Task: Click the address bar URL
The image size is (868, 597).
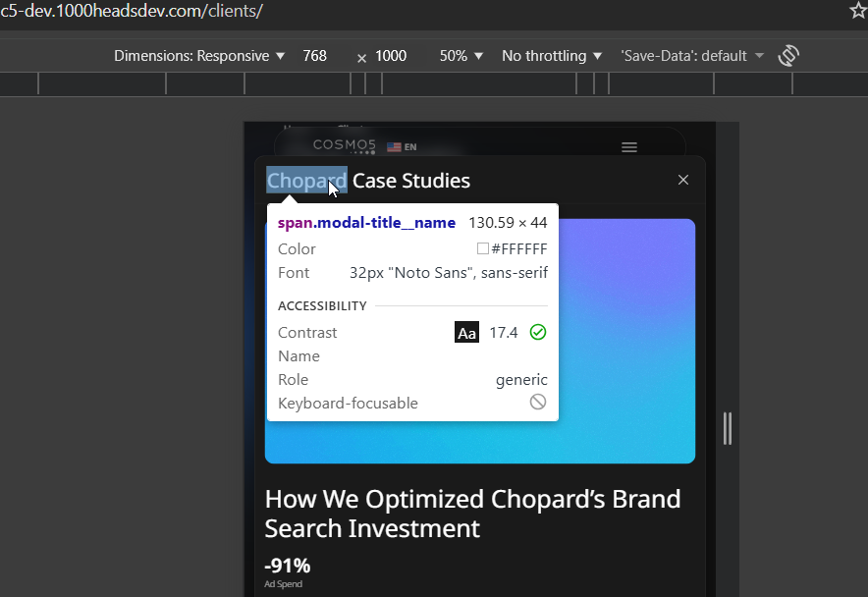Action: click(x=132, y=12)
